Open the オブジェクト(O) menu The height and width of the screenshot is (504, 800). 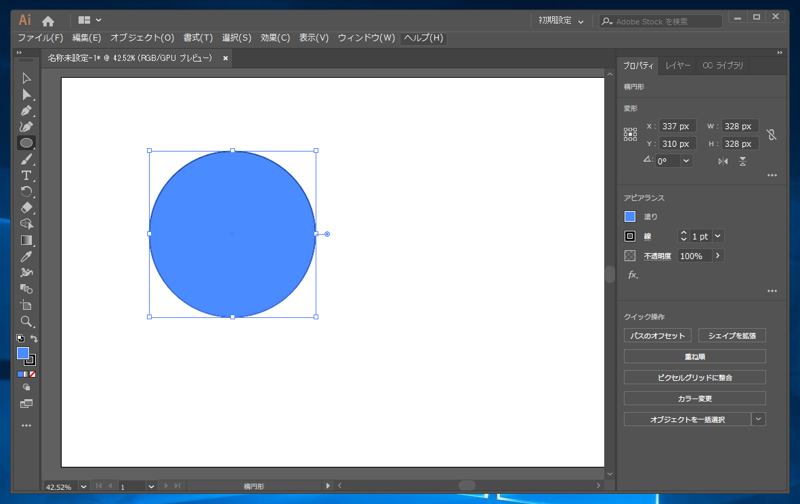142,38
